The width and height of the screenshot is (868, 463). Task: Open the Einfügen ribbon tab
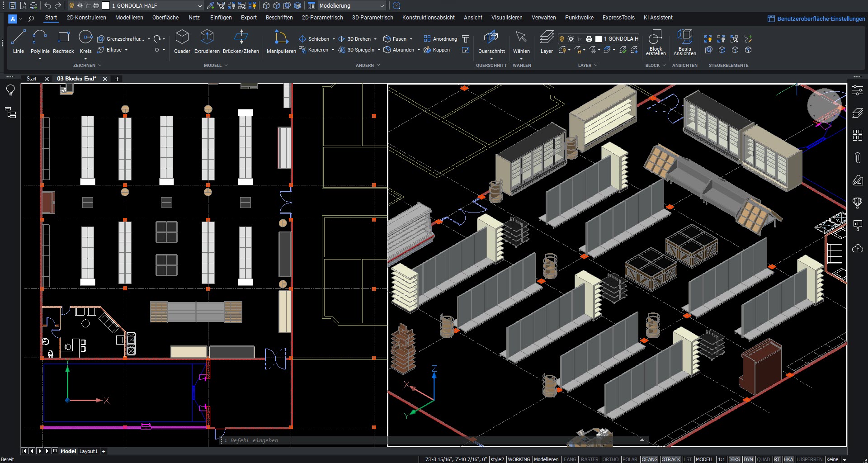click(221, 18)
